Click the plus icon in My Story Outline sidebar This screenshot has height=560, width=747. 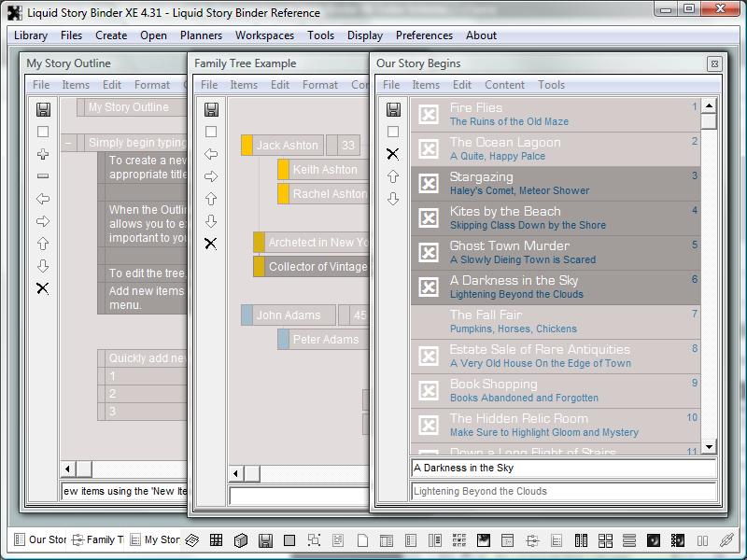click(x=43, y=154)
